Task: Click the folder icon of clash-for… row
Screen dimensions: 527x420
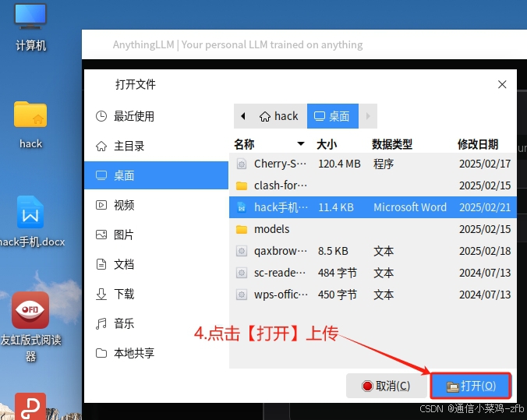Action: coord(242,185)
